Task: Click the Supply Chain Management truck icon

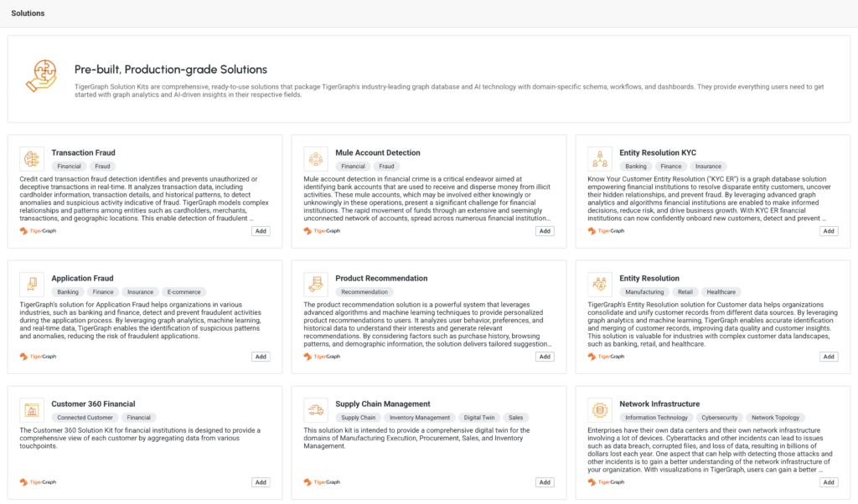Action: (x=316, y=410)
